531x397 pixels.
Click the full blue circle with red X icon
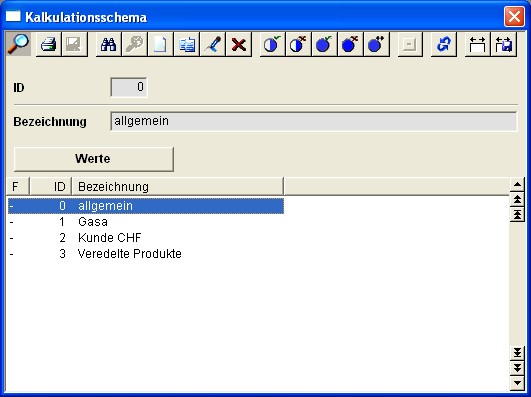(x=351, y=44)
